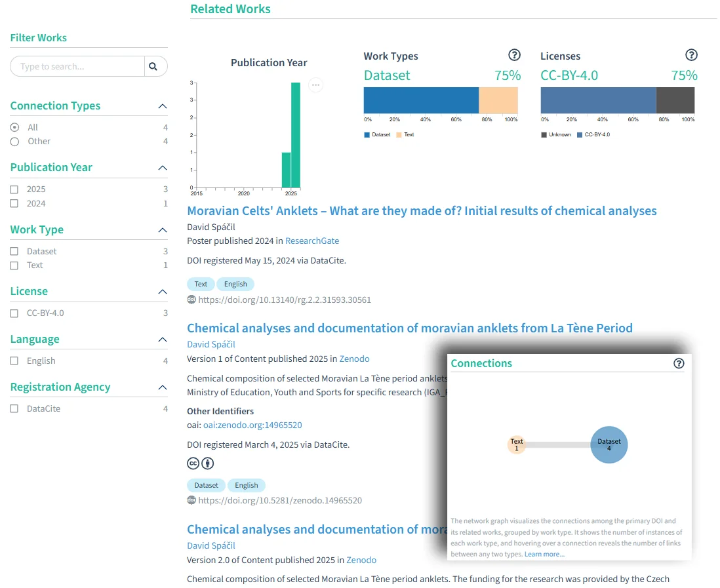Open the Publication Year chart options menu
Image resolution: width=720 pixels, height=588 pixels.
coord(315,85)
